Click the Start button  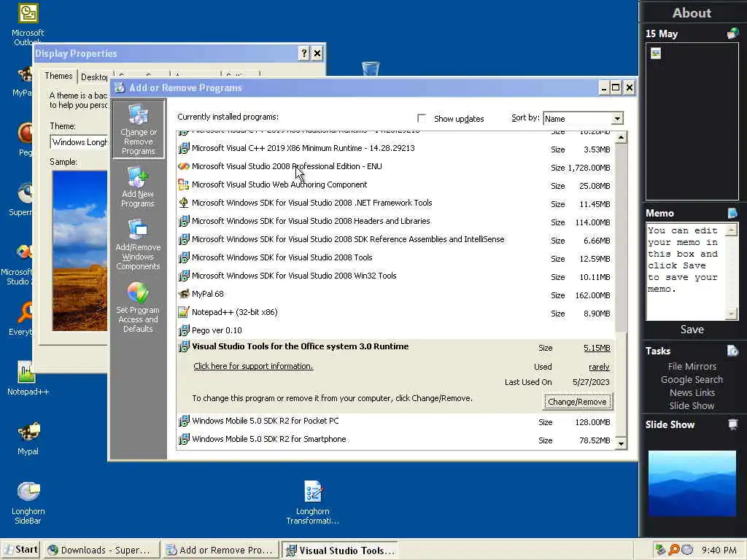pyautogui.click(x=21, y=550)
